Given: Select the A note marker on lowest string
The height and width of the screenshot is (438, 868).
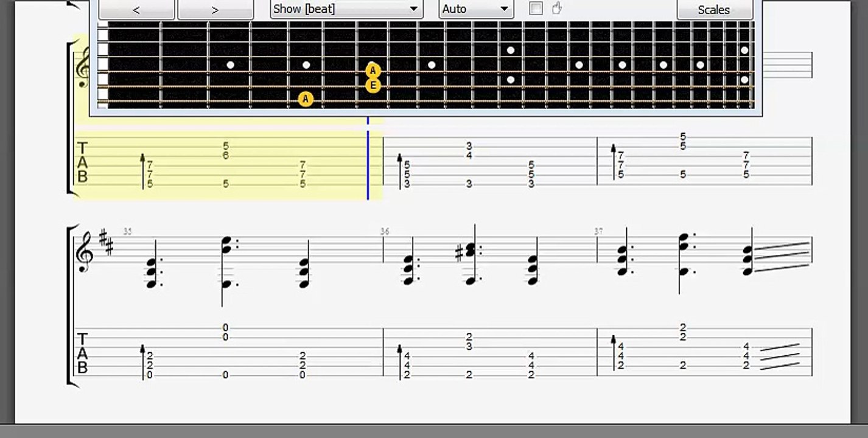Looking at the screenshot, I should tap(306, 99).
